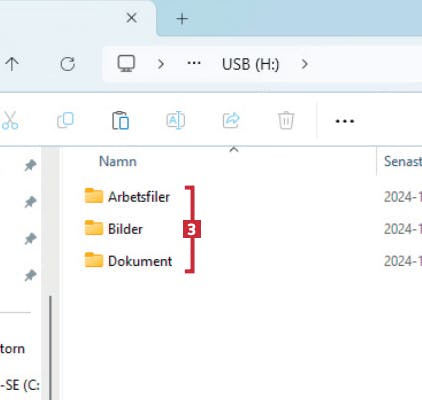The image size is (422, 400).
Task: Click the Rename icon
Action: point(176,120)
